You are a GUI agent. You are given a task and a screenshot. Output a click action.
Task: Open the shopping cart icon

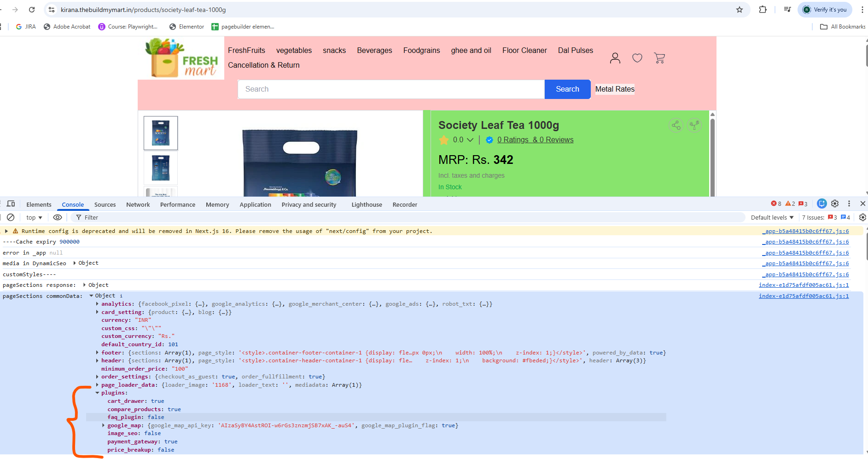[x=659, y=58]
